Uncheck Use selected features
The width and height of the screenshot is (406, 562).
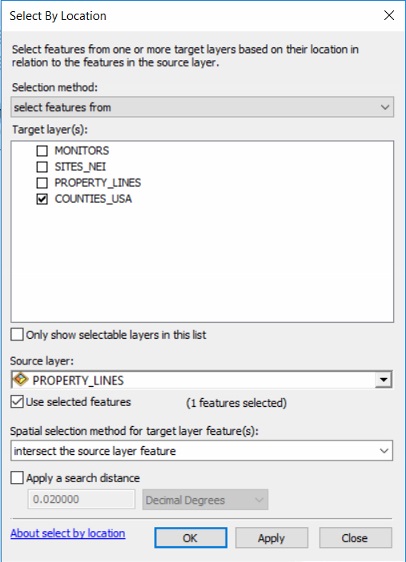click(x=17, y=402)
